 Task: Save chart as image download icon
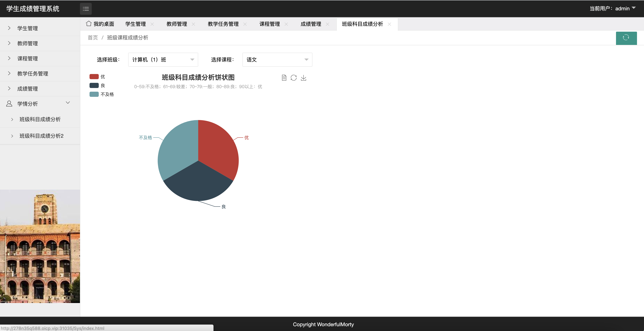point(304,78)
